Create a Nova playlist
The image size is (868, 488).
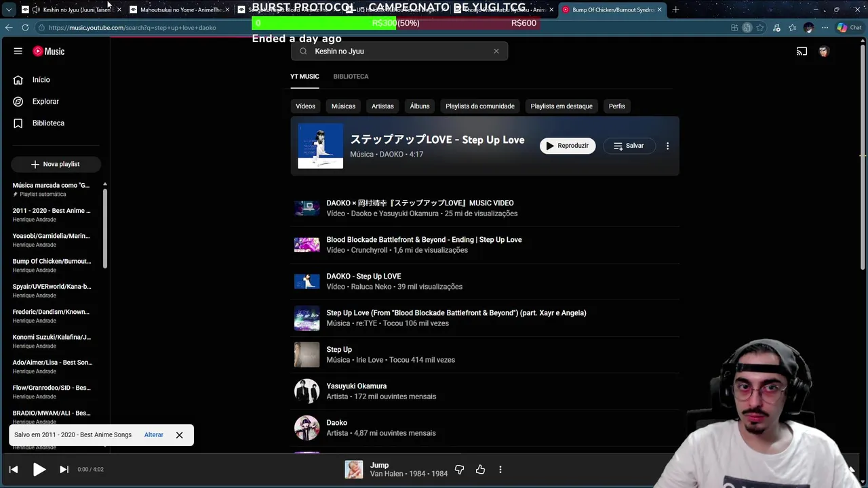56,164
